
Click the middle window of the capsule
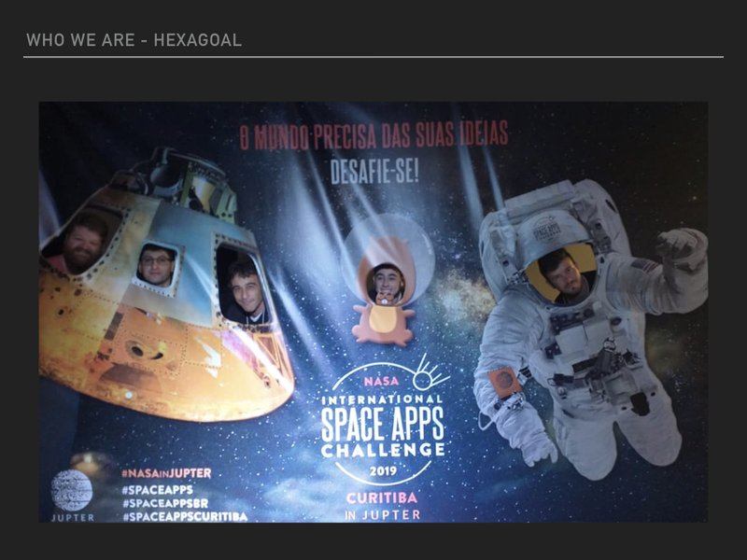tap(157, 267)
